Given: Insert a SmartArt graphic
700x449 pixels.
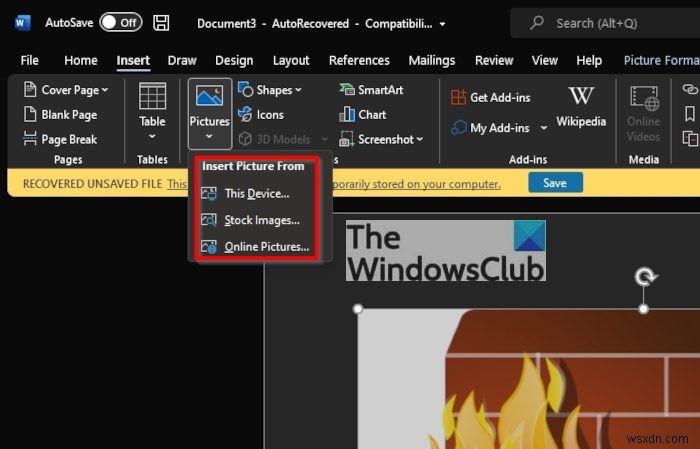Looking at the screenshot, I should pos(371,90).
